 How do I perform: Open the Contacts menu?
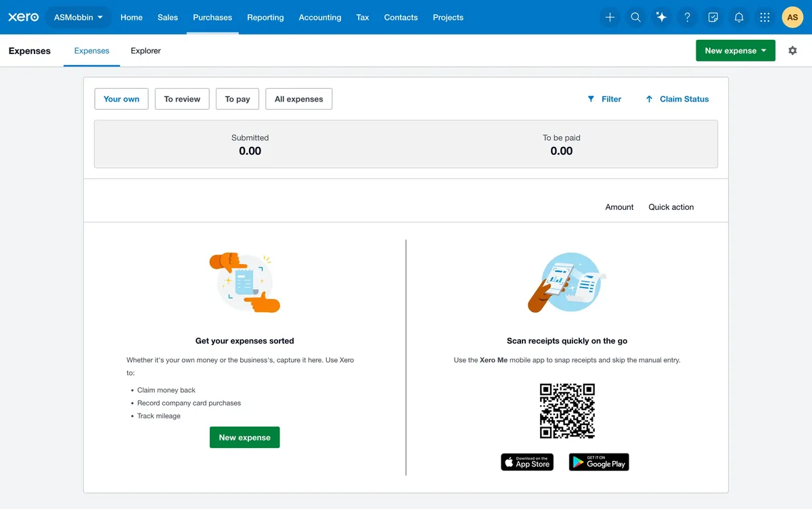(401, 18)
